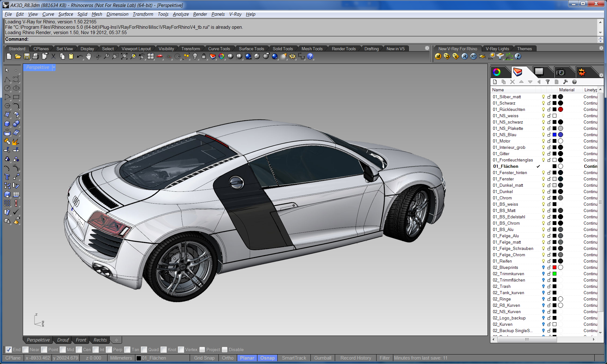The image size is (607, 364).
Task: Toggle SmartTrack in status bar
Action: click(x=294, y=358)
